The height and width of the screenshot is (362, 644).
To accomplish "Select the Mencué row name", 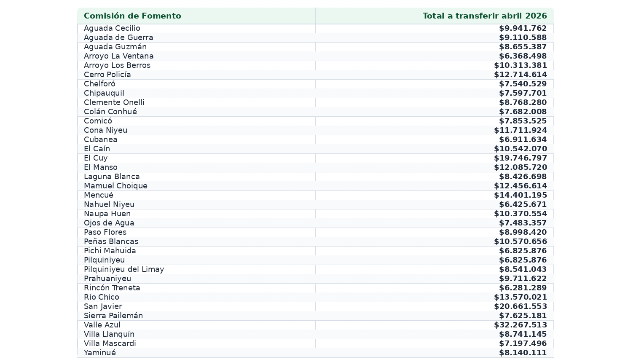I will (x=99, y=195).
